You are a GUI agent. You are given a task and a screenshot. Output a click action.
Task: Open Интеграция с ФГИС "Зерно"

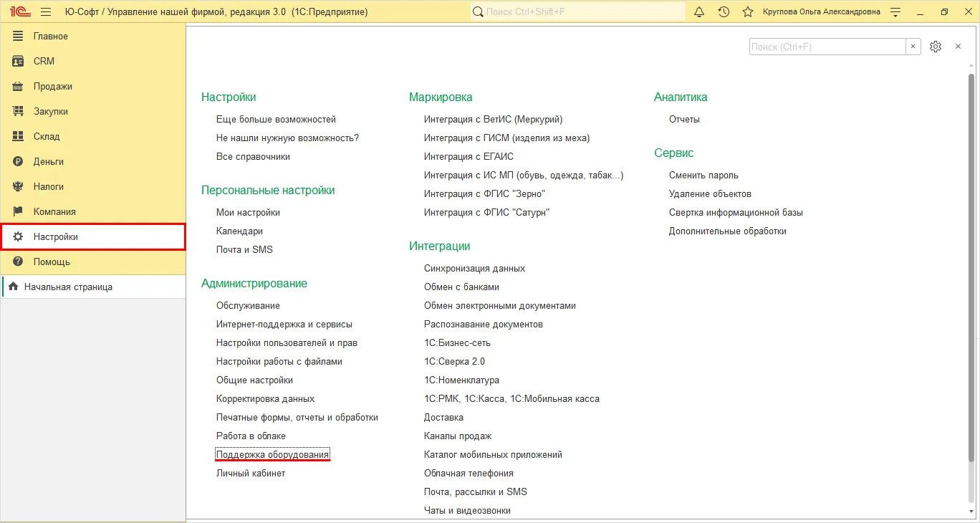(x=484, y=193)
